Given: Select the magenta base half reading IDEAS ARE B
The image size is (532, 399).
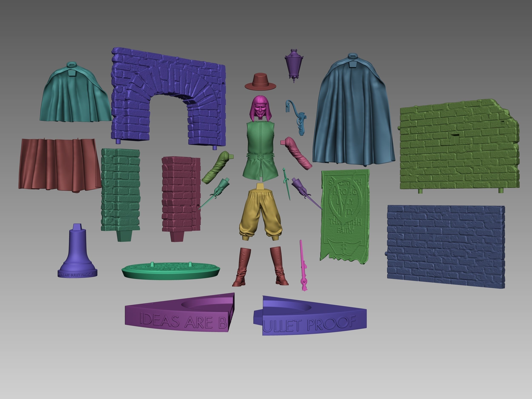Looking at the screenshot, I should [x=180, y=313].
